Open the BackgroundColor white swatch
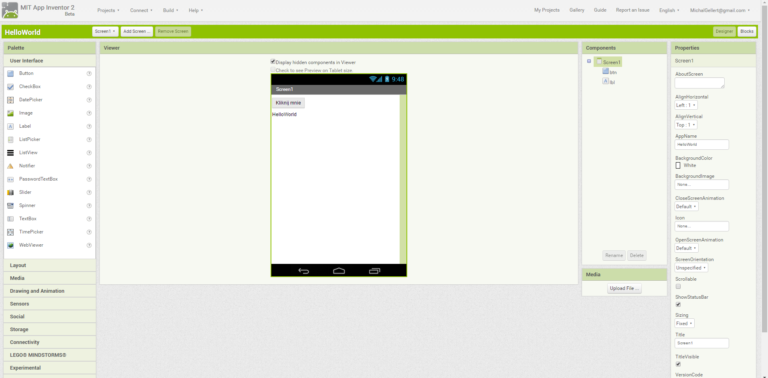This screenshot has width=768, height=378. (678, 165)
